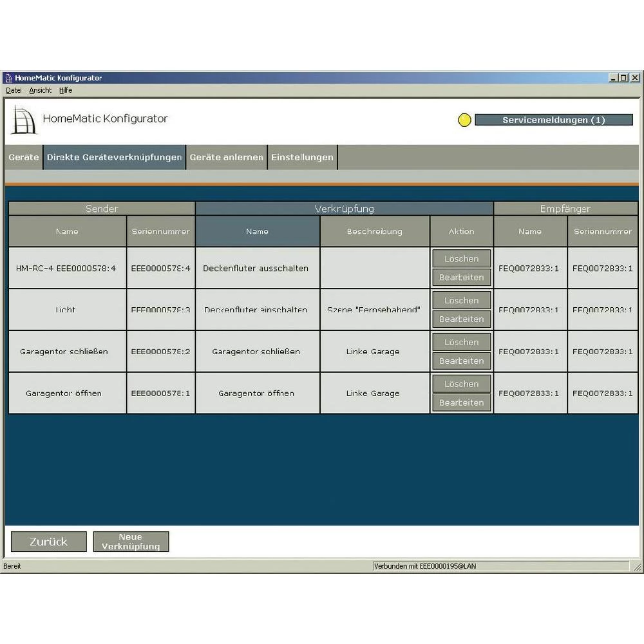Click the yellow service status indicator

(x=464, y=120)
